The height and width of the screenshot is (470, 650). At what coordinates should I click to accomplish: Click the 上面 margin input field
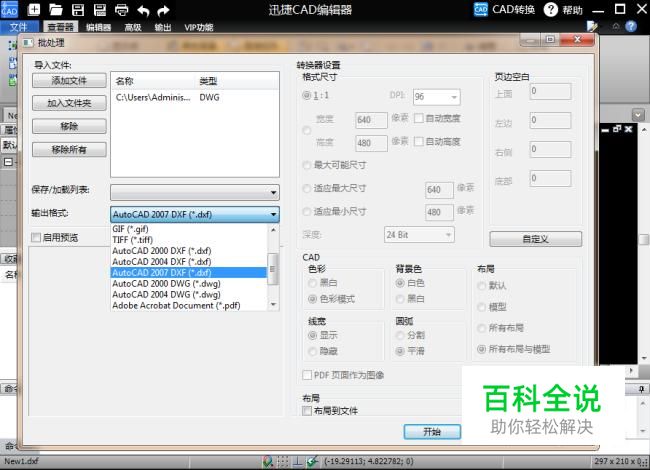(x=551, y=92)
